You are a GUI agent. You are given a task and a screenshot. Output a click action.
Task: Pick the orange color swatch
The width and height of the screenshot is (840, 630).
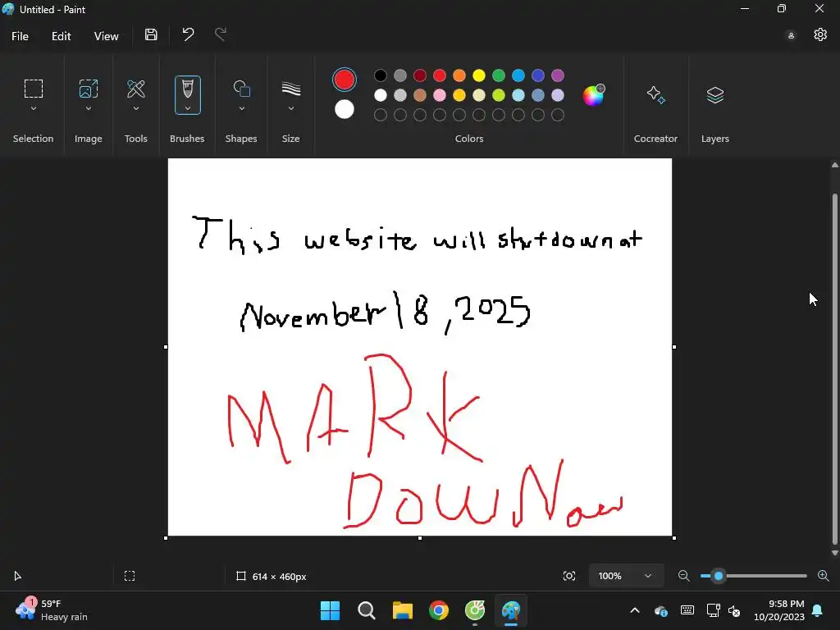[459, 75]
